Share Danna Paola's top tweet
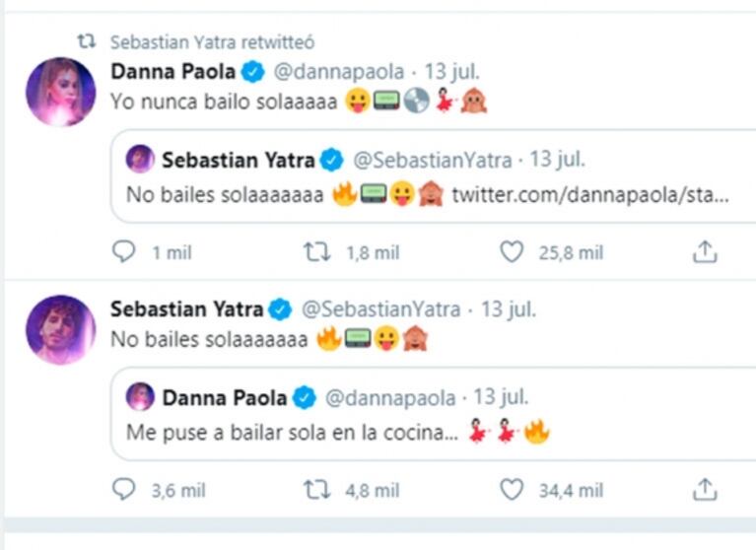Viewport: 756px width, 550px height. click(704, 253)
